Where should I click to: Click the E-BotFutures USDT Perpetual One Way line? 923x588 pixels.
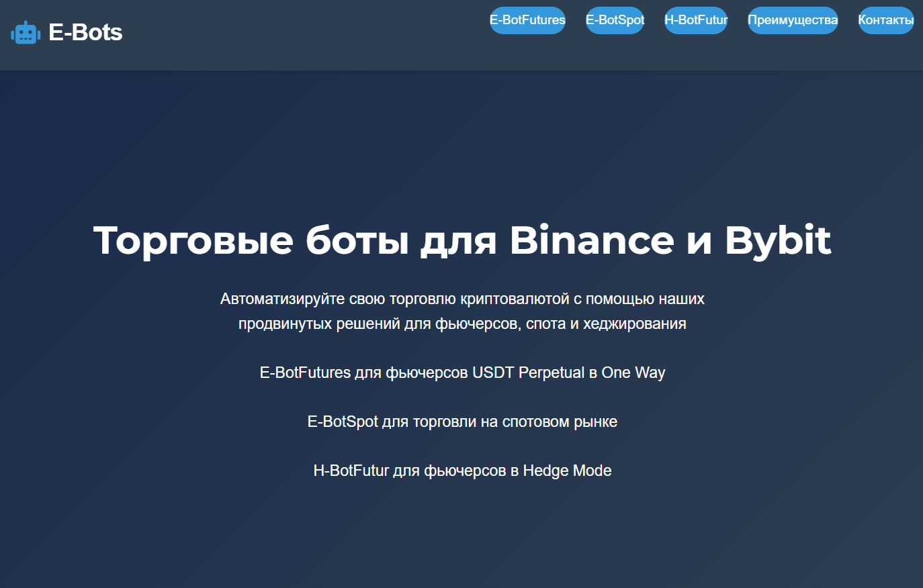[x=462, y=373]
